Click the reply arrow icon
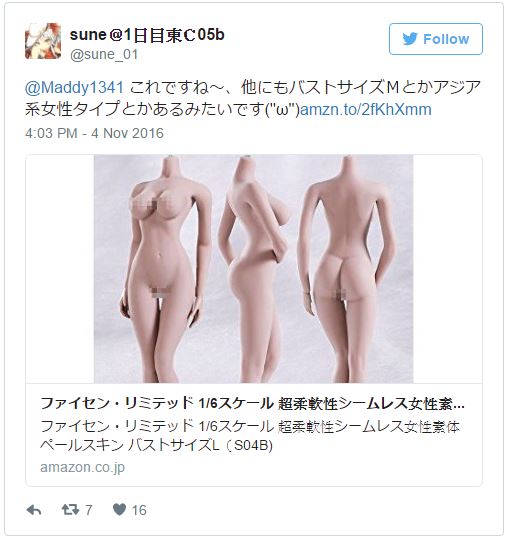This screenshot has width=507, height=540. pos(34,510)
